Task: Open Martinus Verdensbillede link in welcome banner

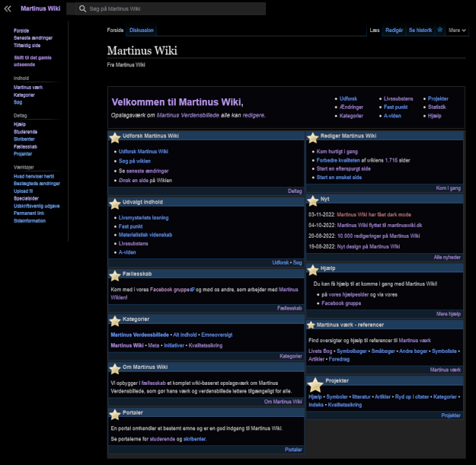Action: [x=188, y=115]
